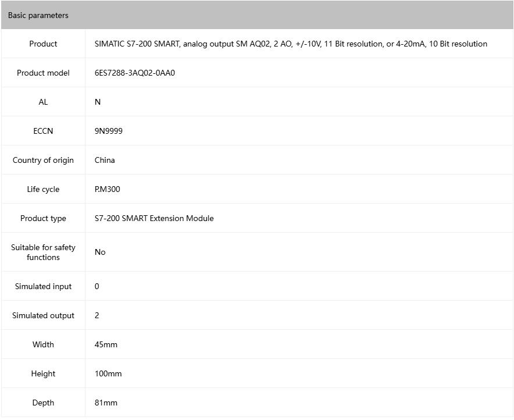Click the Basic parameters header

38,15
